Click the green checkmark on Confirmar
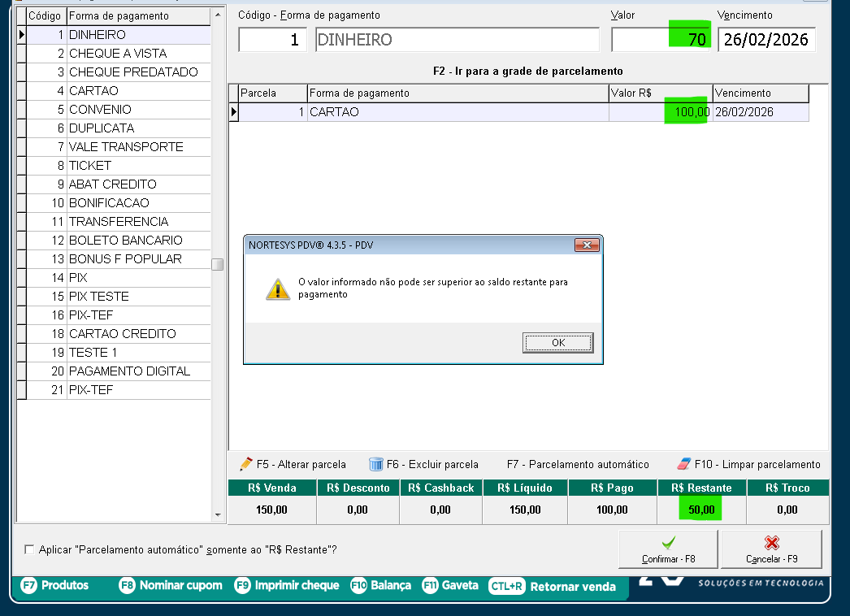 (x=668, y=543)
